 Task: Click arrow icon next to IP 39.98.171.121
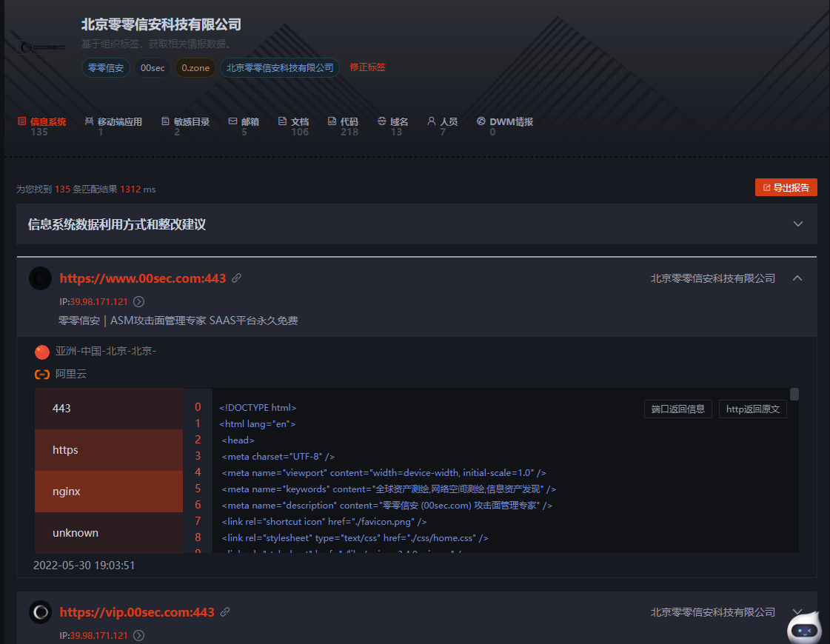138,302
